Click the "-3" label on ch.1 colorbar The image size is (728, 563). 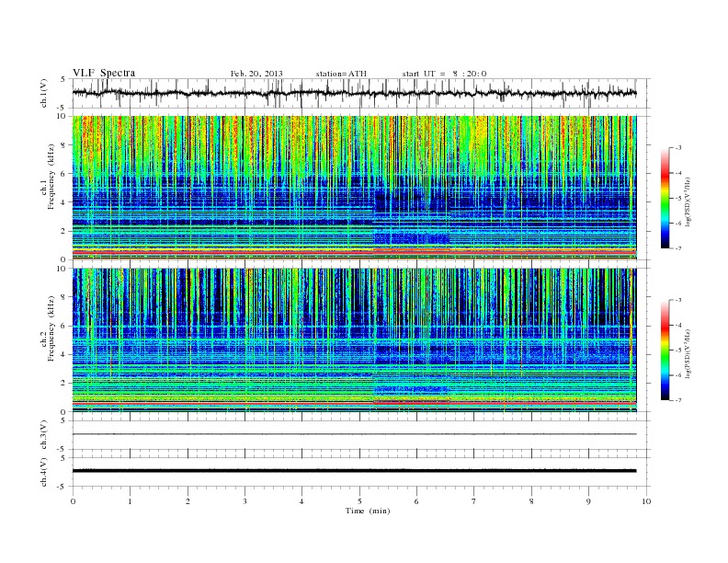677,148
